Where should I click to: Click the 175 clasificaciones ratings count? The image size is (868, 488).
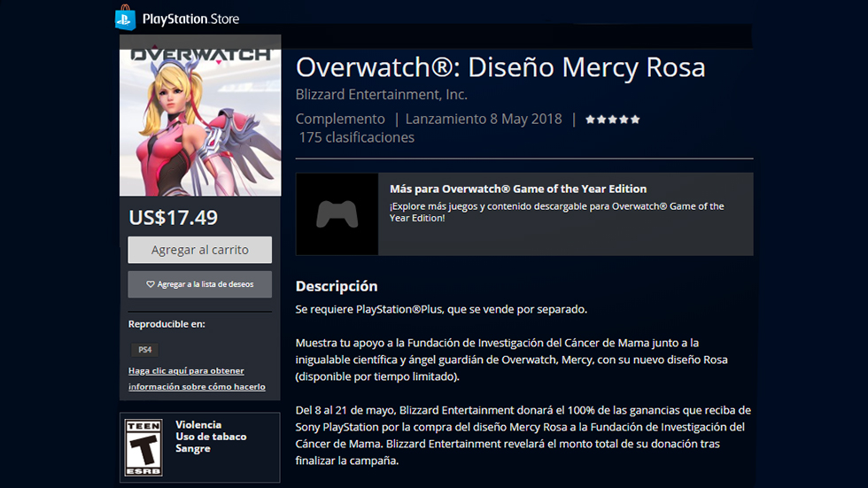pos(356,137)
